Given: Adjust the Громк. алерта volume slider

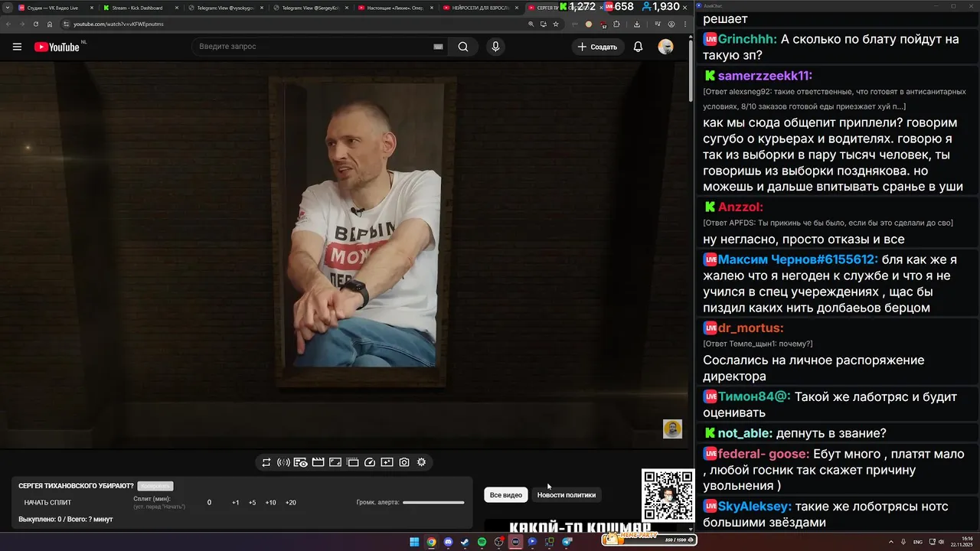Looking at the screenshot, I should pyautogui.click(x=433, y=503).
